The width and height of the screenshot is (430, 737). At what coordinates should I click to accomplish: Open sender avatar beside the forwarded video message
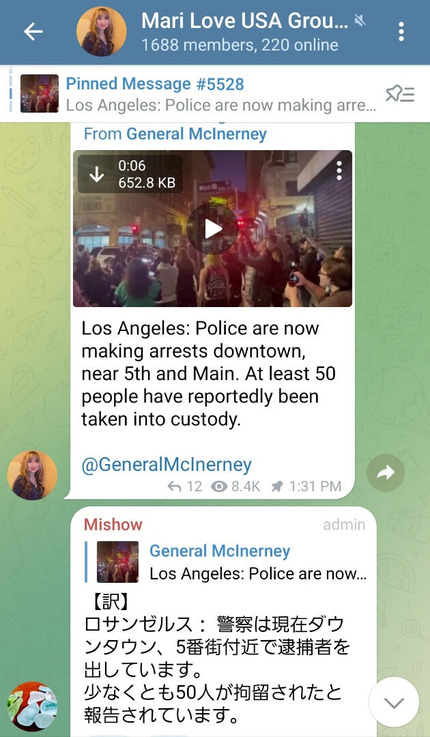32,475
